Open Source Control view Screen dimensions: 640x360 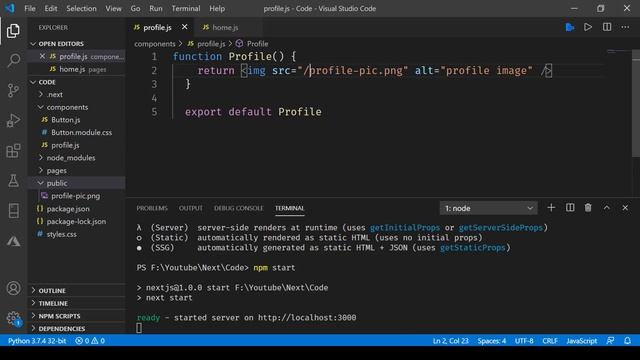[13, 90]
